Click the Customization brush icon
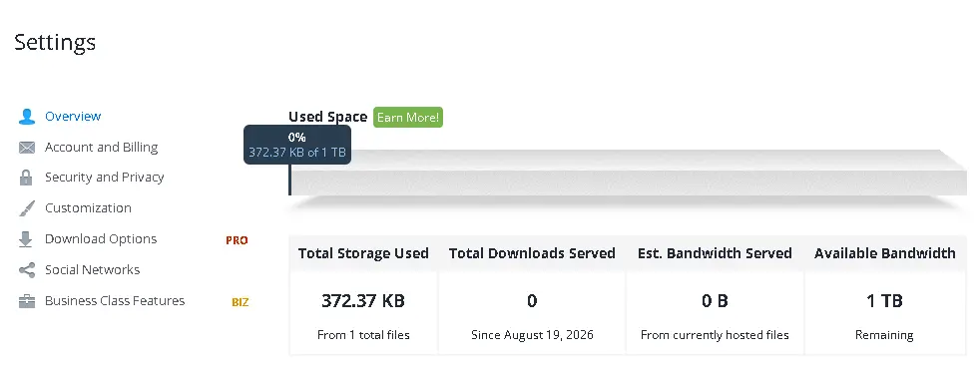Image resolution: width=980 pixels, height=369 pixels. (x=26, y=208)
